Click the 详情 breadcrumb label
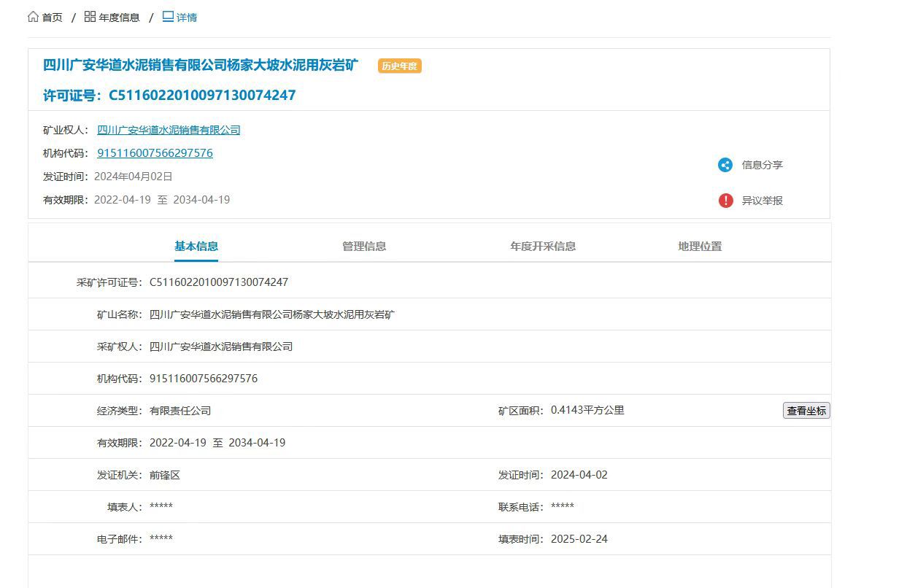The image size is (907, 588). click(x=187, y=18)
